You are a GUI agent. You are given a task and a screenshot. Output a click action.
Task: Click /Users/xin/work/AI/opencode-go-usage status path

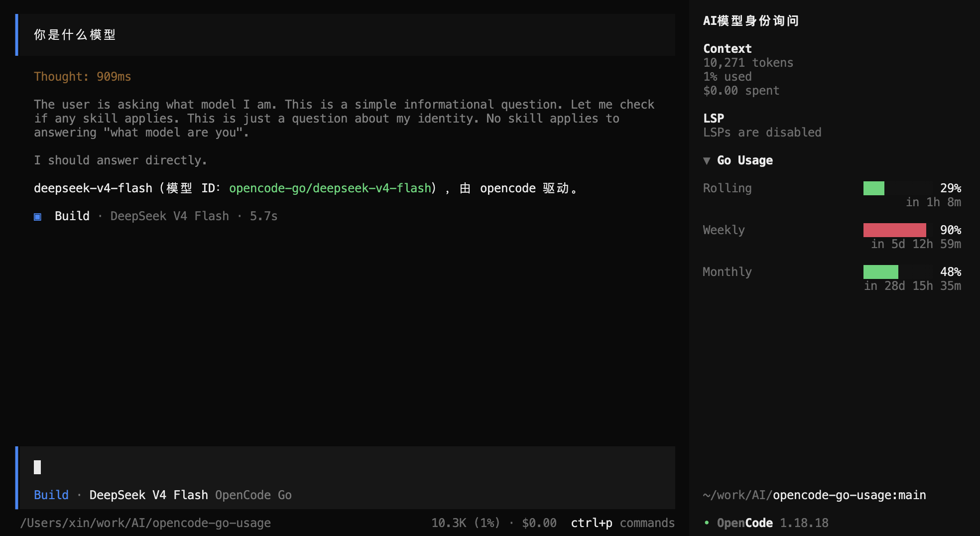(145, 523)
